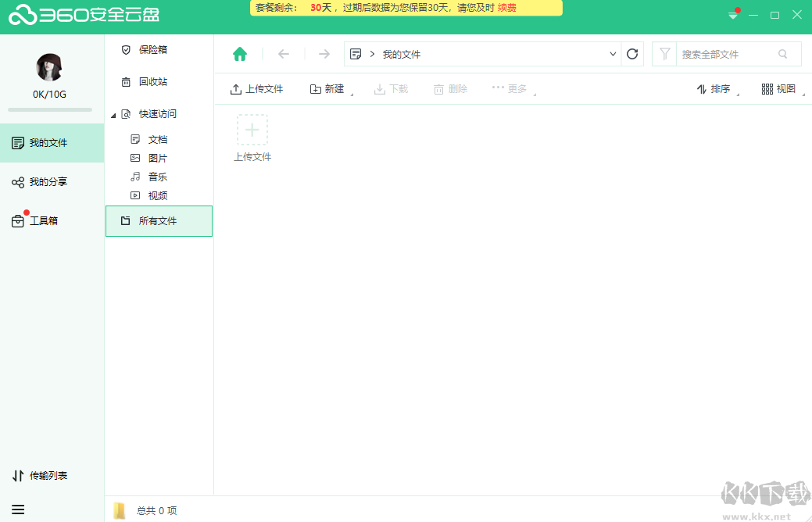The image size is (812, 522).
Task: Open the 工具箱 toolbox panel
Action: [42, 220]
